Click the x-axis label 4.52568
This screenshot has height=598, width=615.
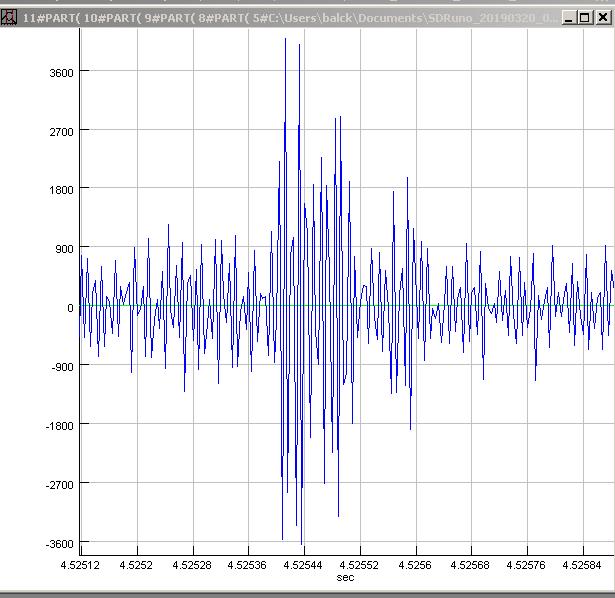pyautogui.click(x=470, y=565)
